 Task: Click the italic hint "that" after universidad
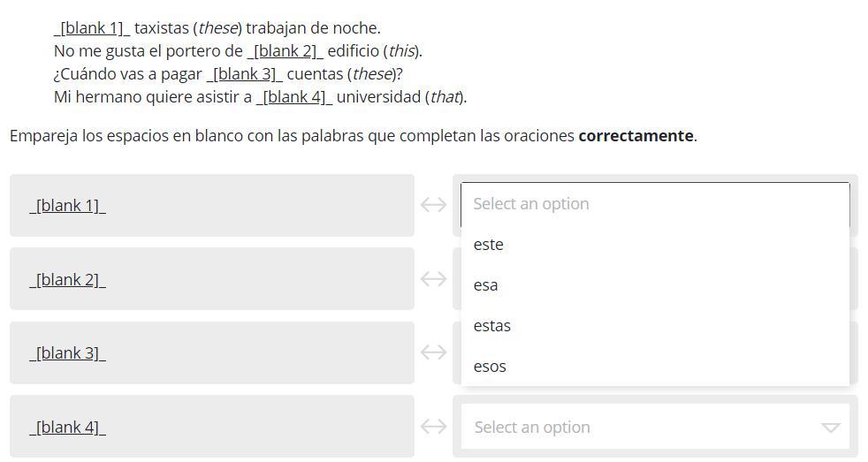pyautogui.click(x=445, y=97)
